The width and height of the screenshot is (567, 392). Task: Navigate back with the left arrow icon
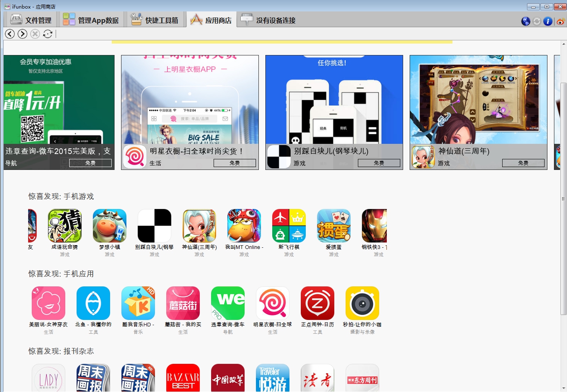pyautogui.click(x=9, y=34)
